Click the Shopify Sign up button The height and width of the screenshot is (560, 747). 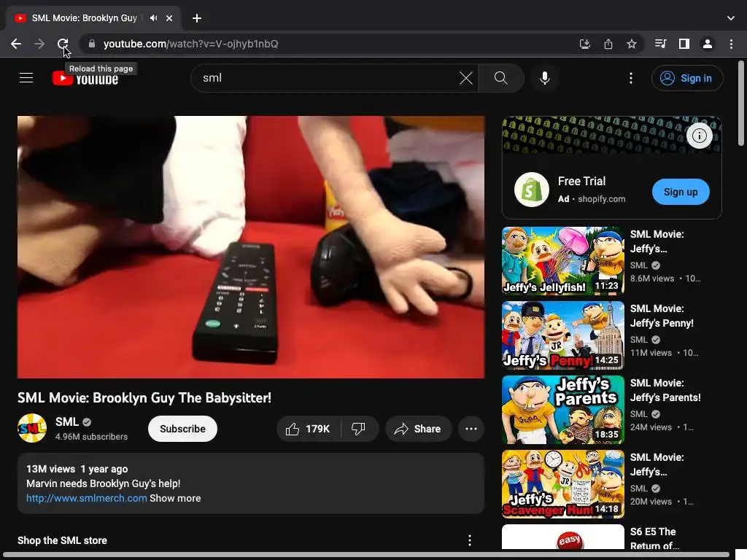pyautogui.click(x=681, y=192)
